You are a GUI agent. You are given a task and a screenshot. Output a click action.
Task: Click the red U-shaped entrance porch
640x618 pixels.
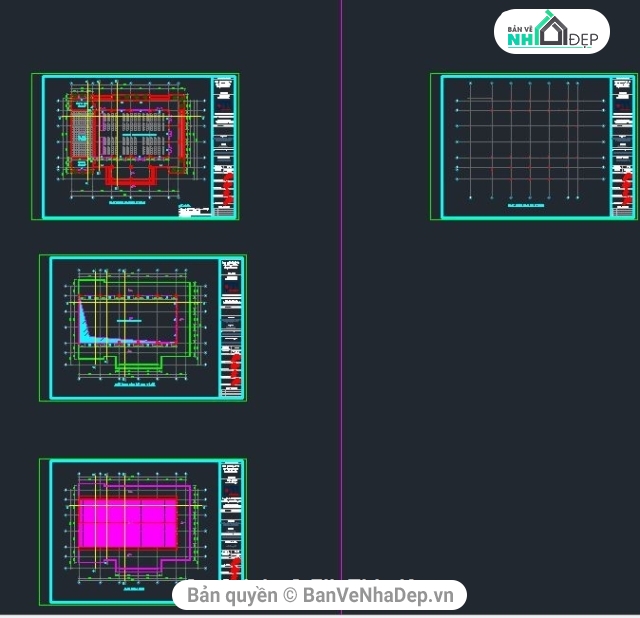point(131,176)
